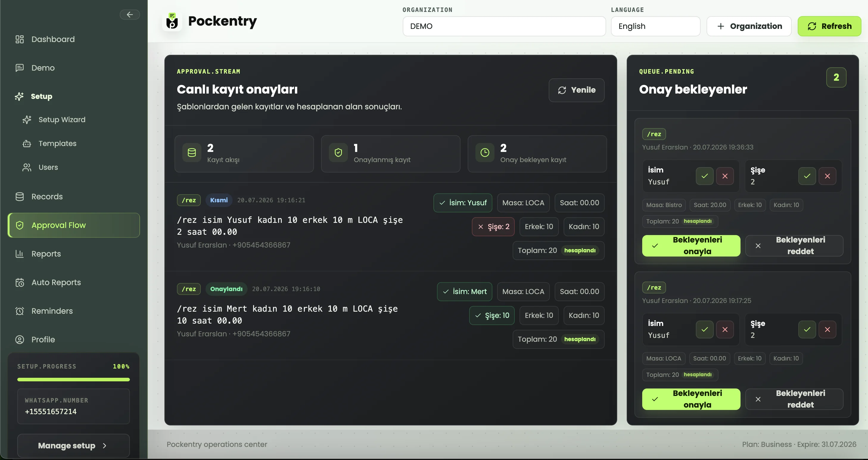This screenshot has width=868, height=460.
Task: Click the Auto Reports calendar icon
Action: pyautogui.click(x=20, y=282)
